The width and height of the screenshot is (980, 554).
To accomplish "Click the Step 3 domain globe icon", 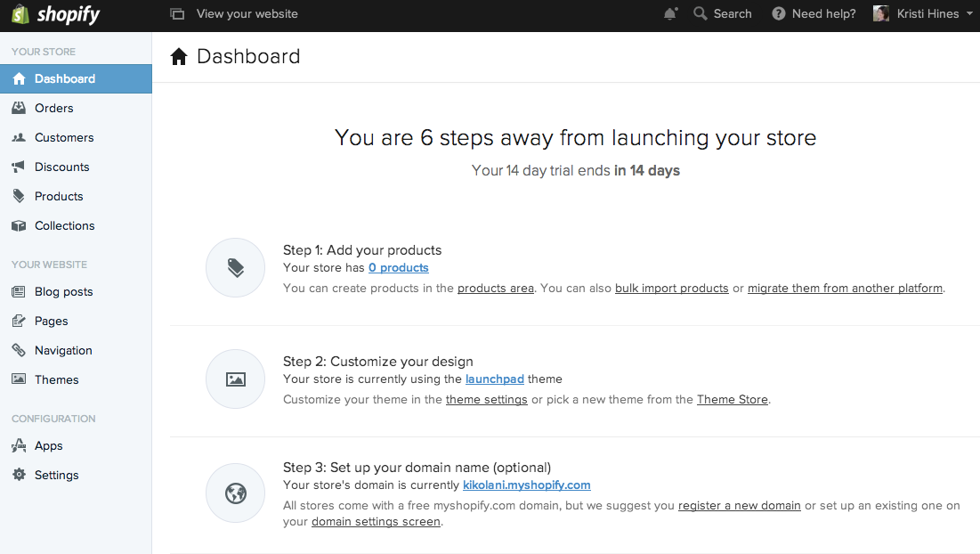I will (236, 493).
